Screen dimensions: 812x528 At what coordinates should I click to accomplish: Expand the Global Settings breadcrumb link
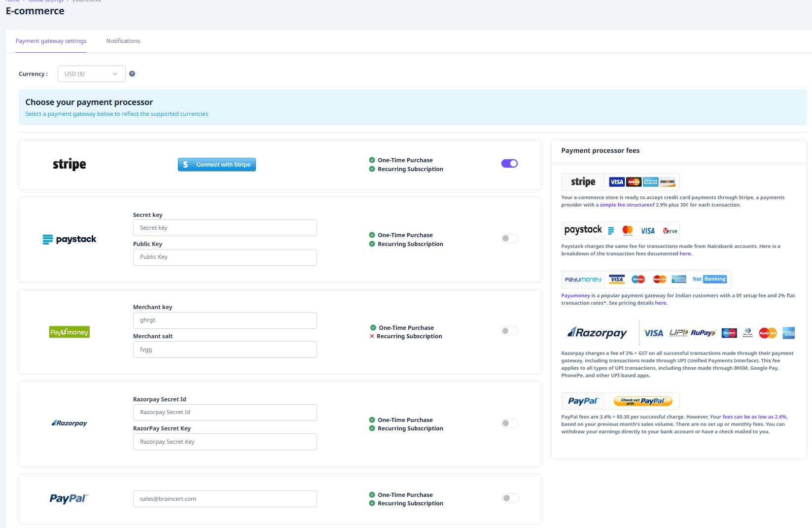(x=46, y=1)
